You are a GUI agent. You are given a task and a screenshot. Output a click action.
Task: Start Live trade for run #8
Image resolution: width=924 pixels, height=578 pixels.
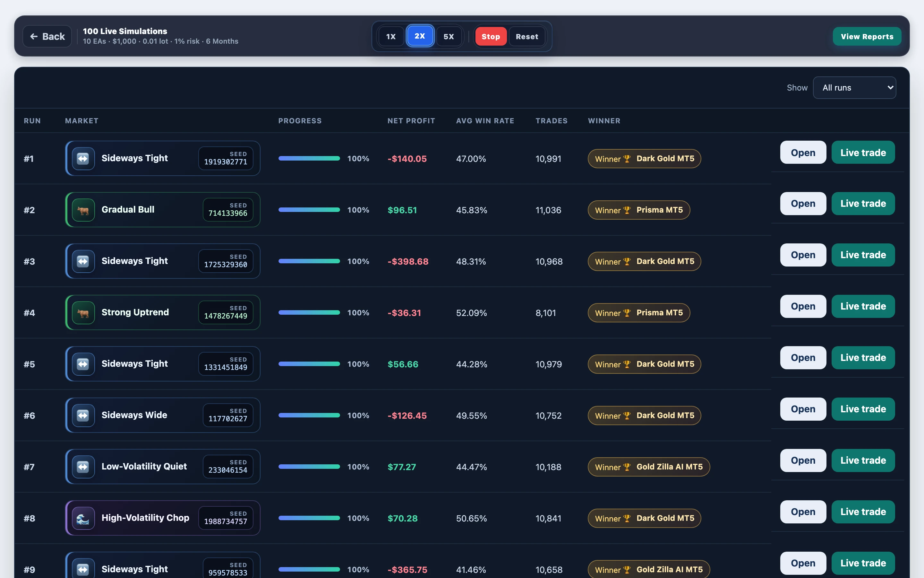tap(863, 512)
